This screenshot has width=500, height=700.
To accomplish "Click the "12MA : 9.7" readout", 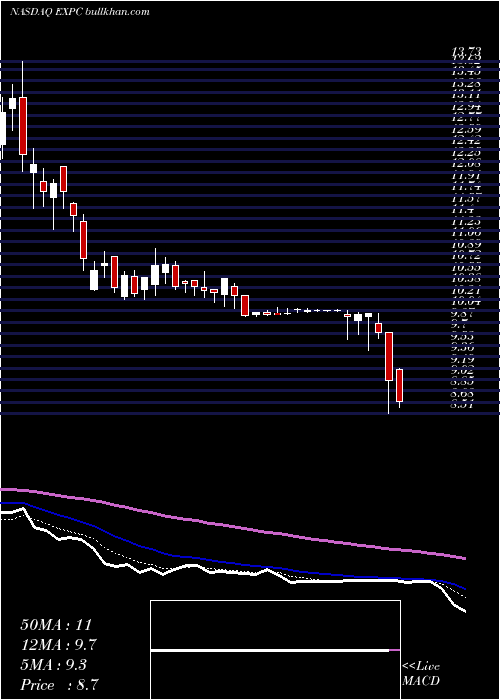I will tap(59, 645).
